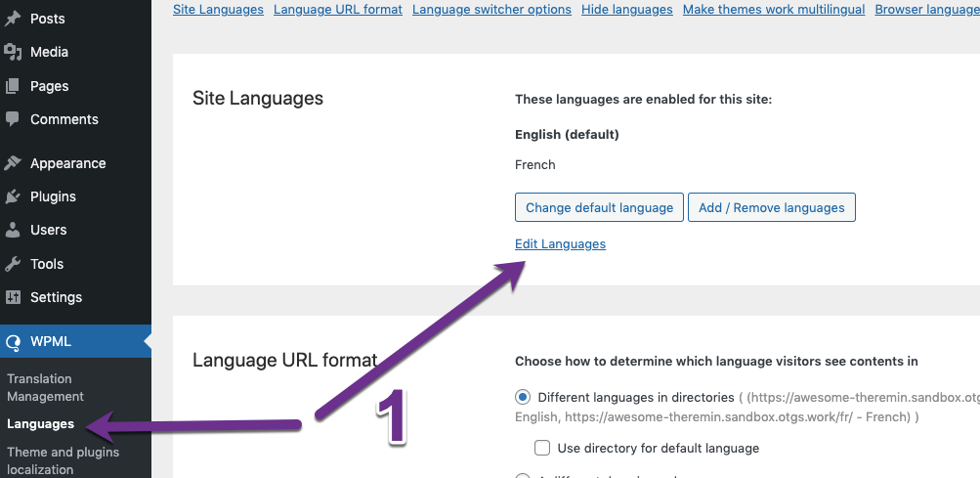Click the Media icon in sidebar
Viewport: 980px width, 478px height.
point(13,52)
